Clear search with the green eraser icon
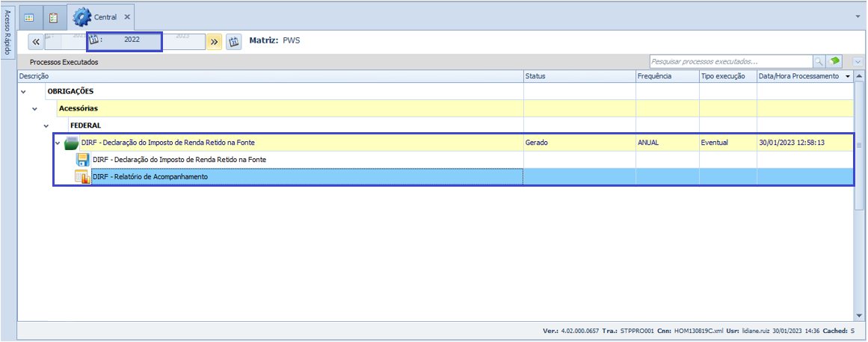This screenshot has height=342, width=868. click(x=834, y=61)
